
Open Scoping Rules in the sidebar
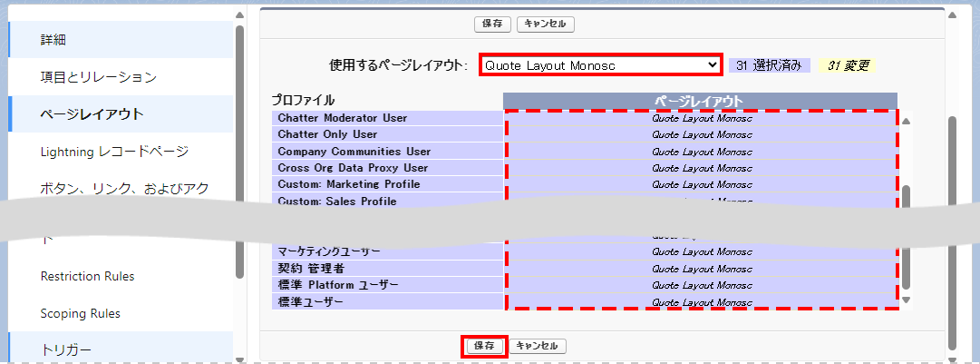tap(81, 313)
